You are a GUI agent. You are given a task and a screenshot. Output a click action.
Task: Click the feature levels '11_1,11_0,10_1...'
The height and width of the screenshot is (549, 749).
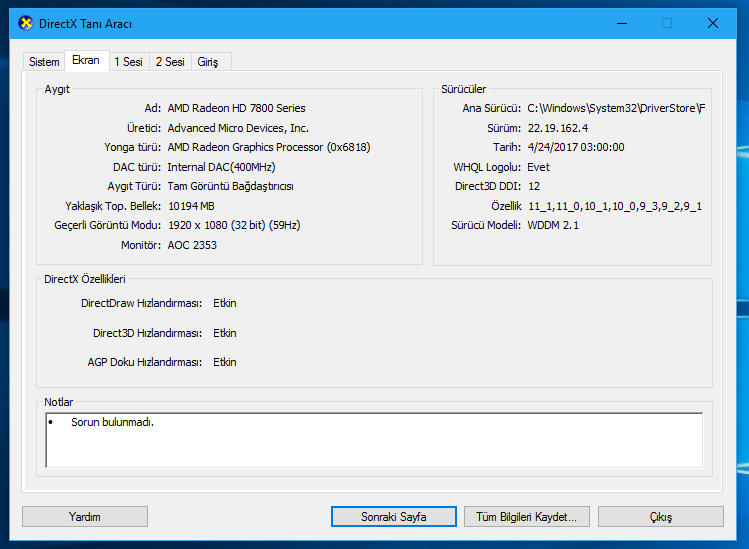615,206
